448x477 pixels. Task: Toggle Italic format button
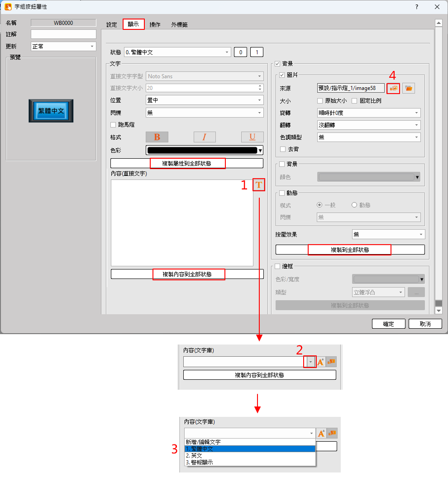point(205,137)
